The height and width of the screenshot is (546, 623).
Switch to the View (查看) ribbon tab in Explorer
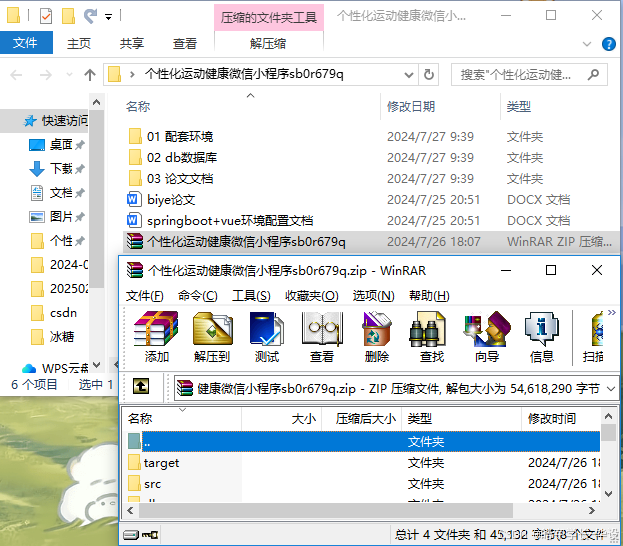tap(185, 43)
